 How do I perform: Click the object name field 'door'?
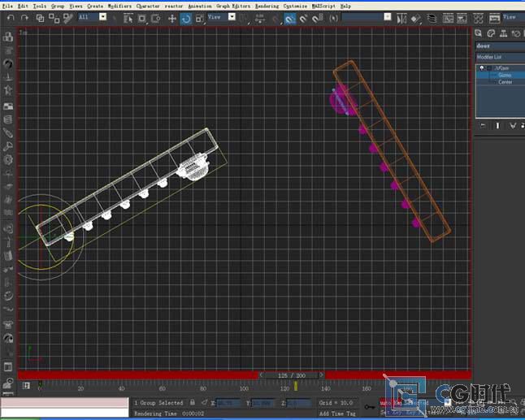501,45
